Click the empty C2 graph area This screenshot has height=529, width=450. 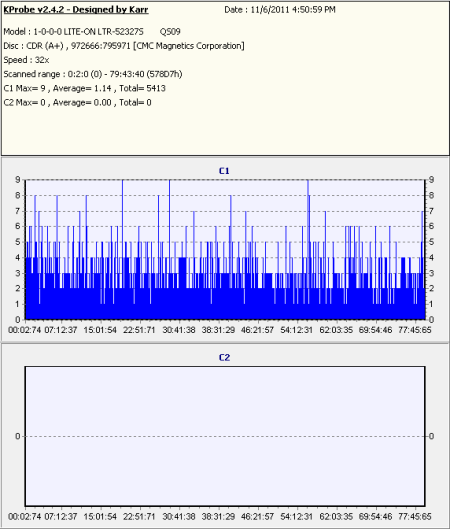[225, 436]
